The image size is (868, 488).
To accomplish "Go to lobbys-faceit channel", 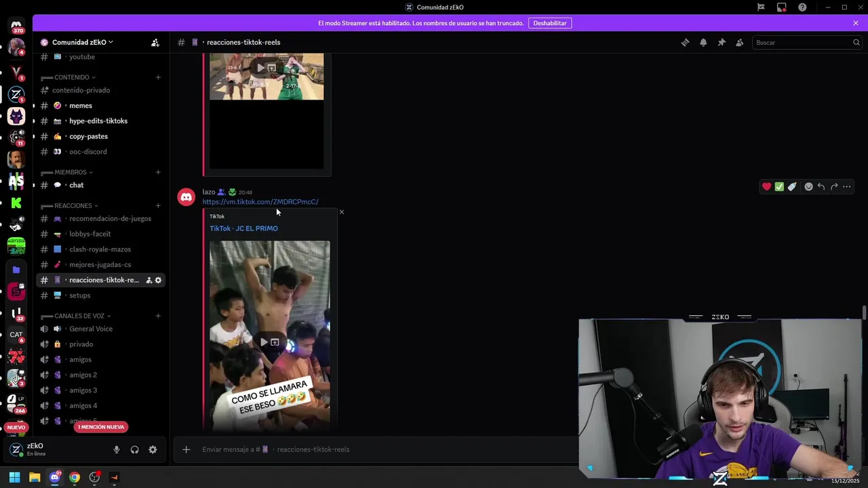I will pyautogui.click(x=100, y=234).
